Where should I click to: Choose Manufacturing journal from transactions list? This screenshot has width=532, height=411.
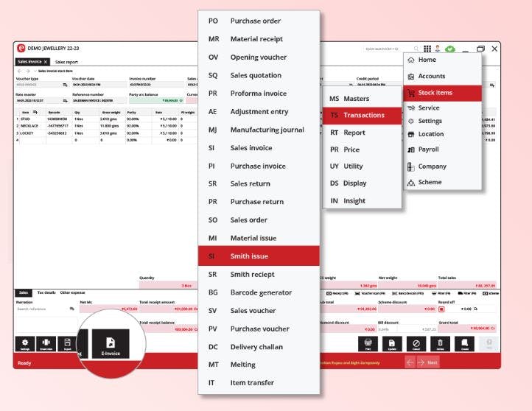(259, 130)
